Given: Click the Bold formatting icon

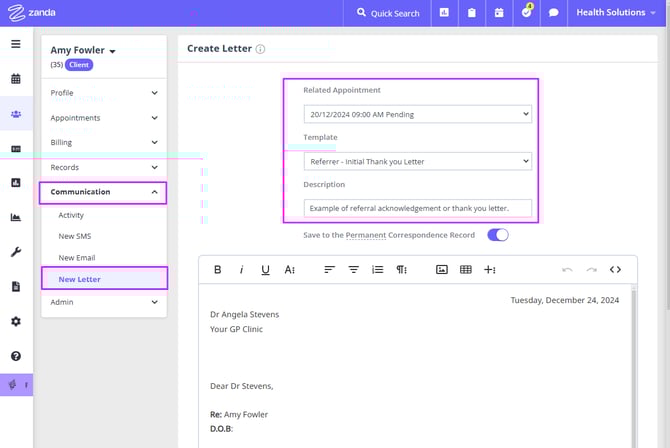Looking at the screenshot, I should coord(218,269).
